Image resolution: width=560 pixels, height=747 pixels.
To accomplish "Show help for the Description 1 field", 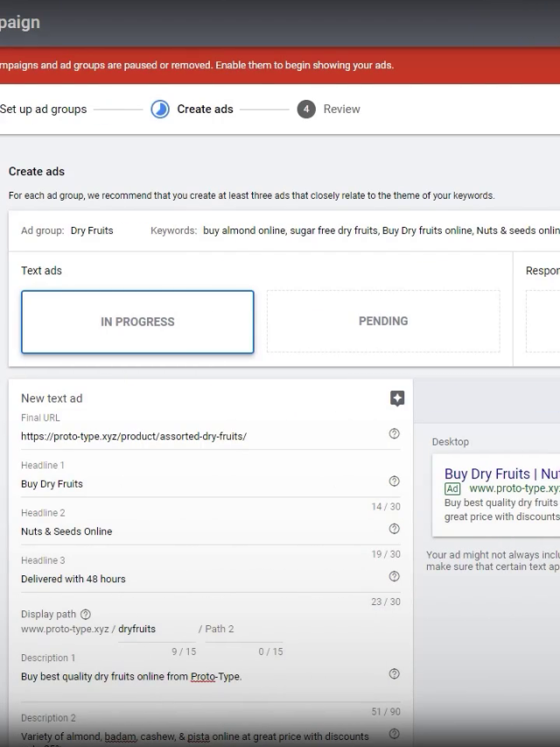I will 394,674.
